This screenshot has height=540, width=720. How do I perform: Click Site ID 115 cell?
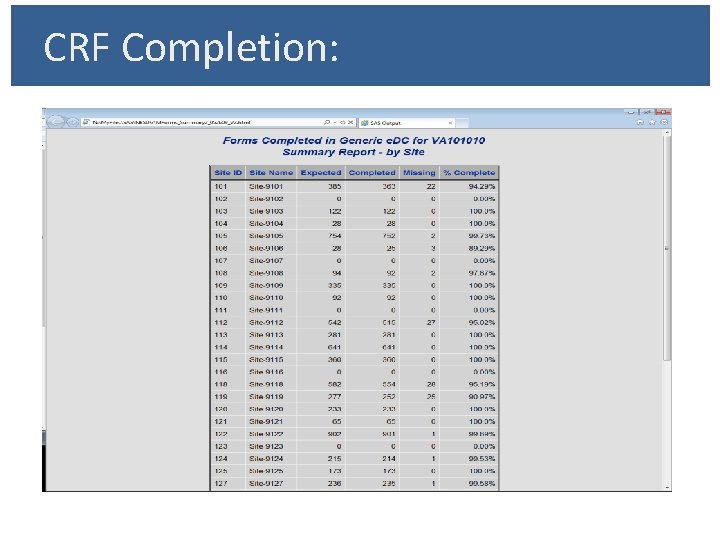pyautogui.click(x=221, y=360)
